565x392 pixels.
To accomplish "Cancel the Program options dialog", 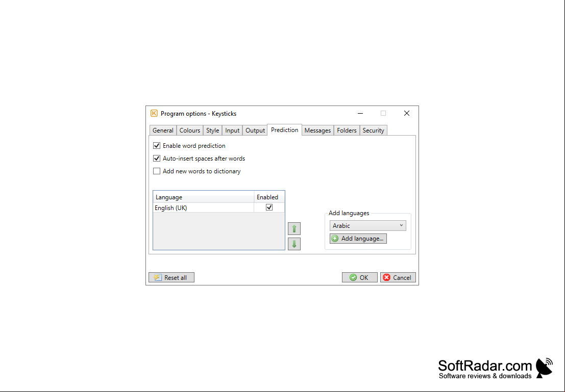I will coord(398,277).
